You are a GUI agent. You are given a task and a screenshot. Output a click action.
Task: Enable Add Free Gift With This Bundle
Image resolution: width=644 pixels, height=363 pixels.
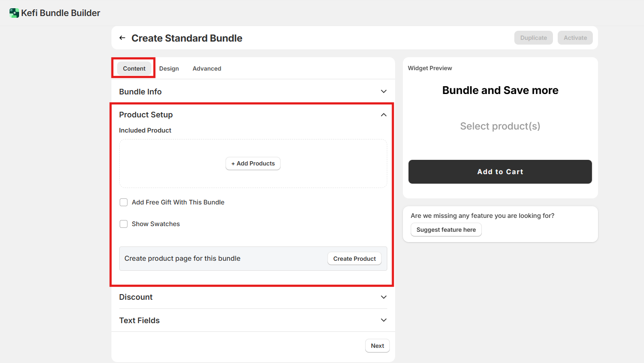[x=124, y=202]
